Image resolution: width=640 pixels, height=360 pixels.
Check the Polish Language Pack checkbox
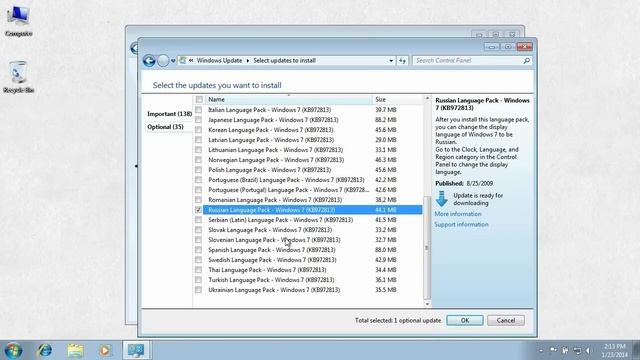(x=198, y=170)
